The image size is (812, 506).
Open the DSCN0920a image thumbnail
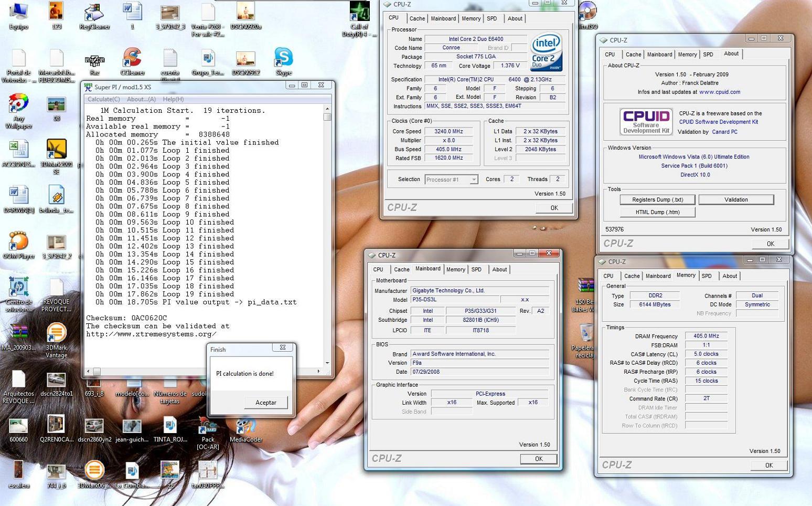pyautogui.click(x=245, y=16)
